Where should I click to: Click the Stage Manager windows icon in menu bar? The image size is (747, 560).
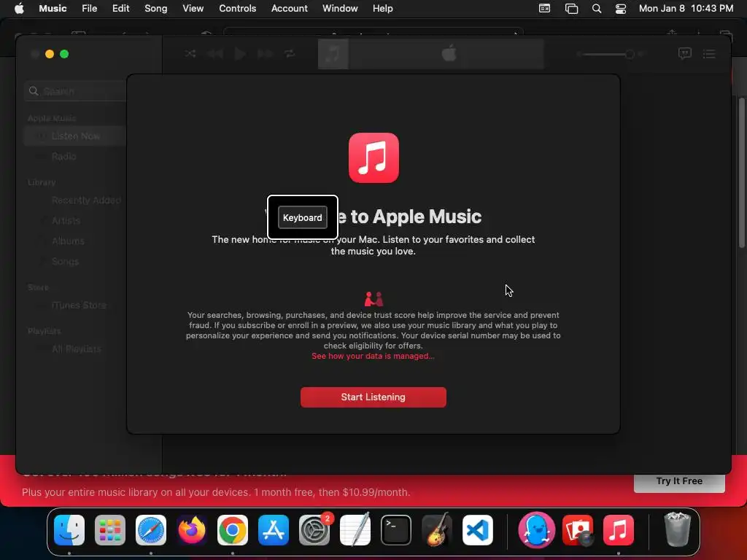[571, 8]
